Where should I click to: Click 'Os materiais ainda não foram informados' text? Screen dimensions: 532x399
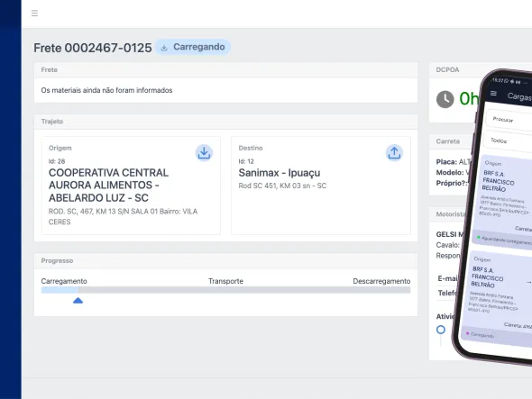pyautogui.click(x=107, y=90)
